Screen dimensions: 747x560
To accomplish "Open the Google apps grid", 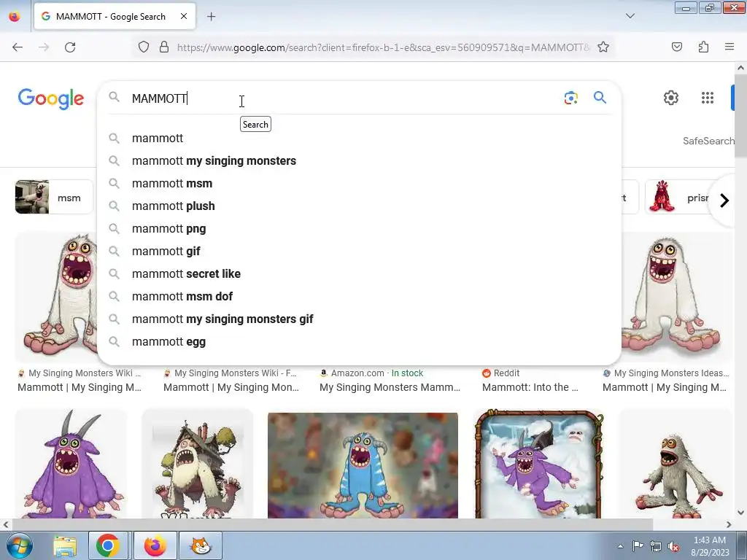I will 708,98.
